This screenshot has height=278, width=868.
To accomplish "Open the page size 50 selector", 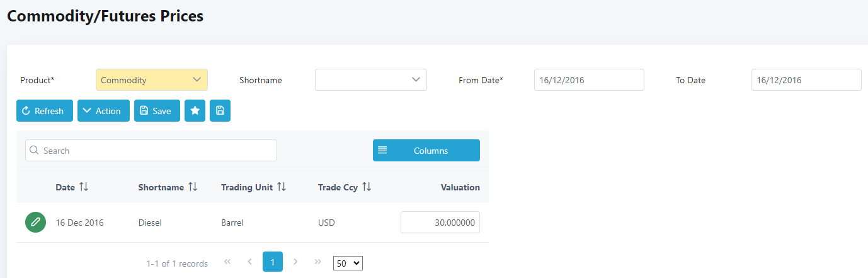I will (x=348, y=264).
